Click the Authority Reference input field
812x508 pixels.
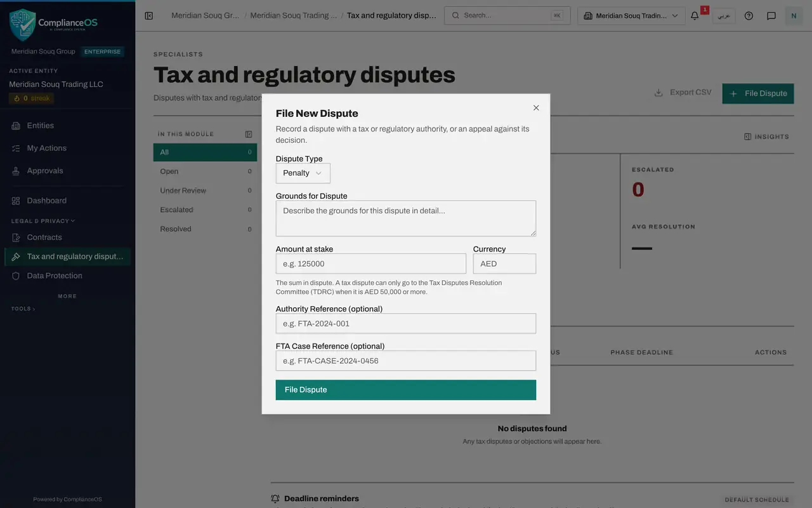pyautogui.click(x=406, y=323)
